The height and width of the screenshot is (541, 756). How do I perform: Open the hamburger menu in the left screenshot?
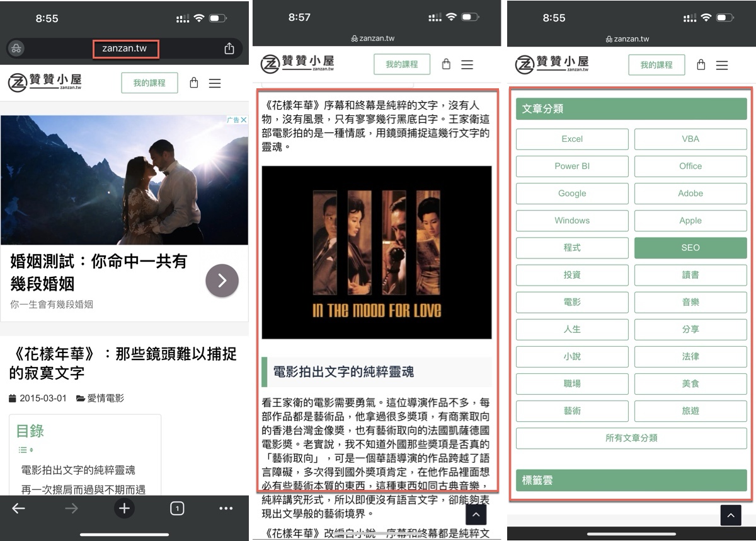point(215,83)
